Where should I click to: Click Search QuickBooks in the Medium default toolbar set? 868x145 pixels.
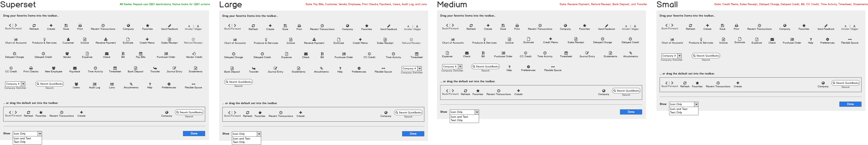(x=626, y=91)
